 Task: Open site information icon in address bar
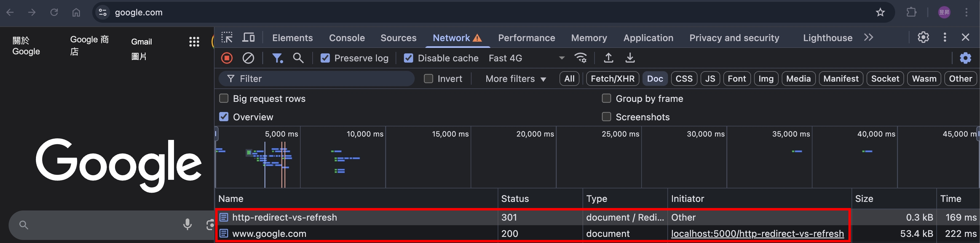(x=103, y=13)
